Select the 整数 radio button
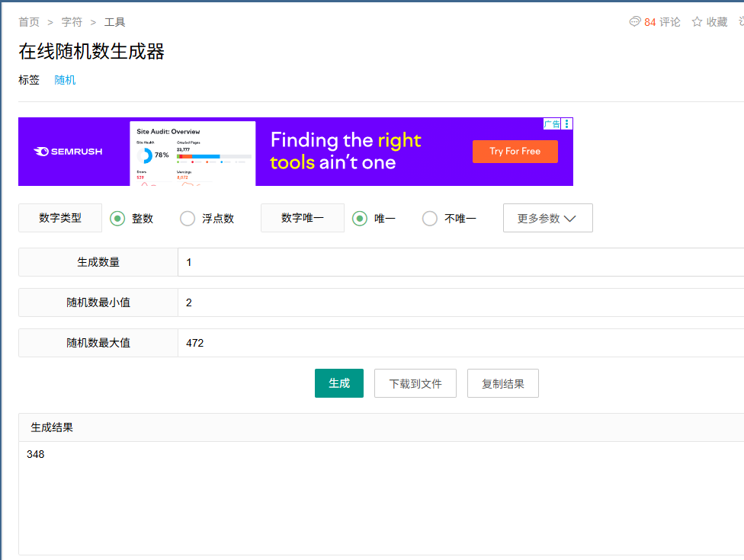 [x=117, y=219]
